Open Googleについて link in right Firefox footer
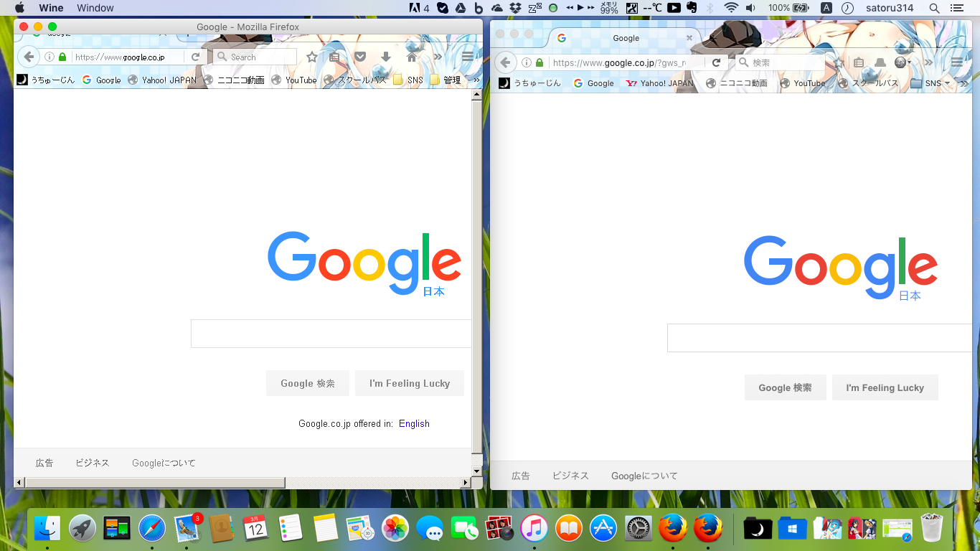This screenshot has width=980, height=551. 644,476
